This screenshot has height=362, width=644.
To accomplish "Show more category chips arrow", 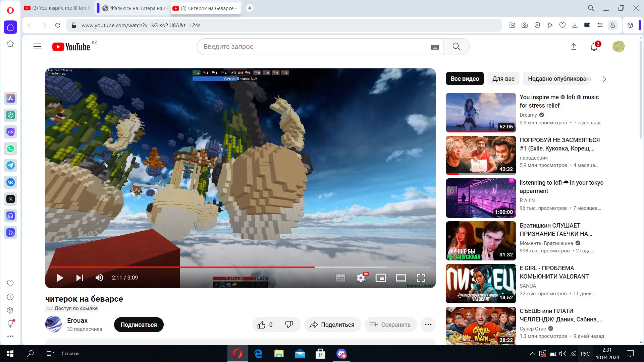I will point(604,79).
